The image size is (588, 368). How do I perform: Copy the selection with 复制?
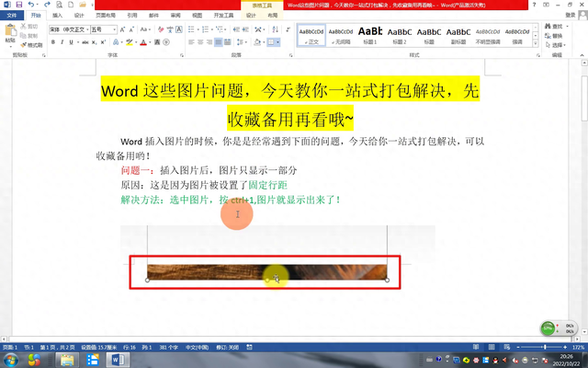(x=28, y=36)
